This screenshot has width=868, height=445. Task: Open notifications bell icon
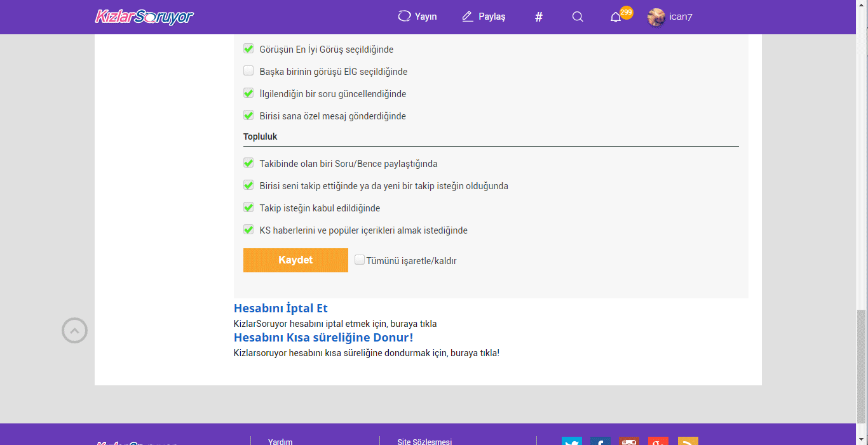coord(616,17)
